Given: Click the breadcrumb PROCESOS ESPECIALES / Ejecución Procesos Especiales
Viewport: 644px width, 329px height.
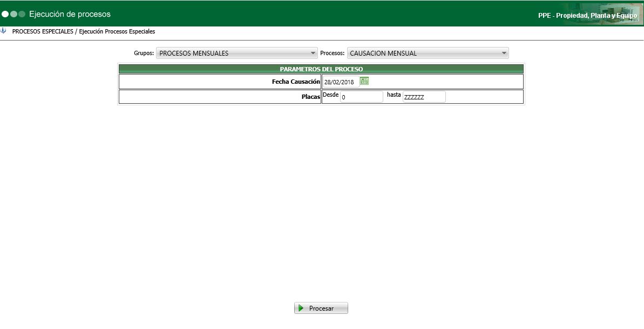Looking at the screenshot, I should click(84, 31).
